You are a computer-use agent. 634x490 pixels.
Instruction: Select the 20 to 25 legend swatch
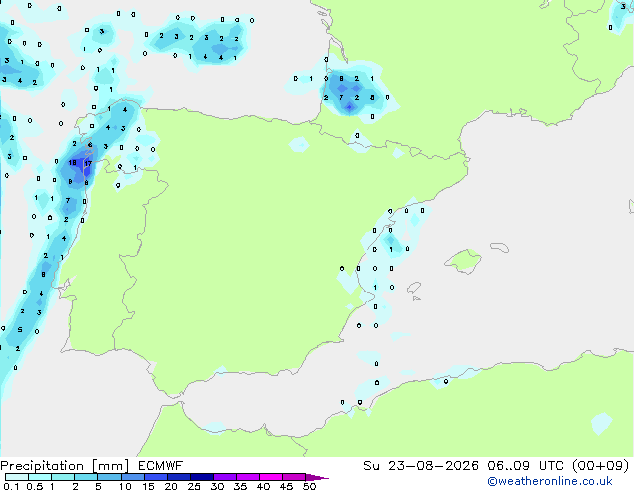click(x=178, y=477)
